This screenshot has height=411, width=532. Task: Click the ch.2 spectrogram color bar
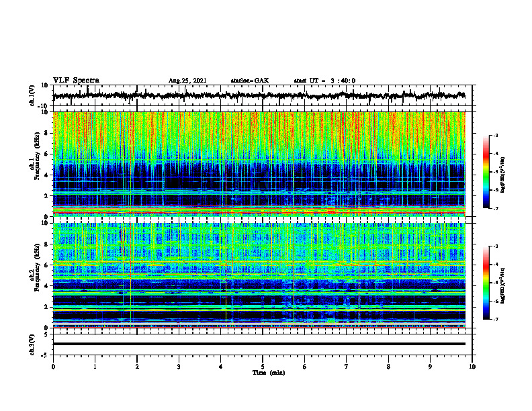pos(486,283)
